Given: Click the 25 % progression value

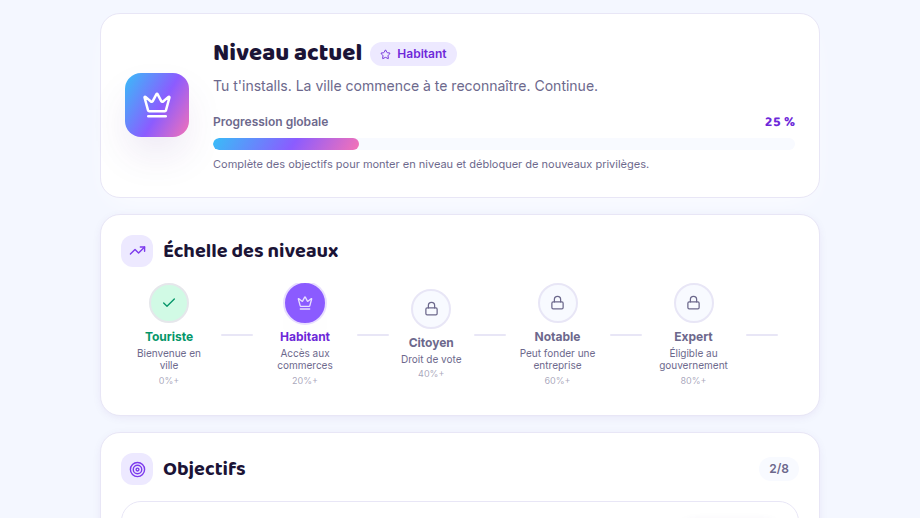Looking at the screenshot, I should 780,122.
